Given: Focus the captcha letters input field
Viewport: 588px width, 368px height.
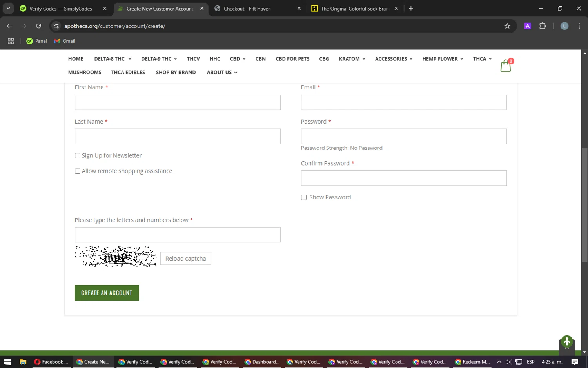Looking at the screenshot, I should tap(178, 235).
